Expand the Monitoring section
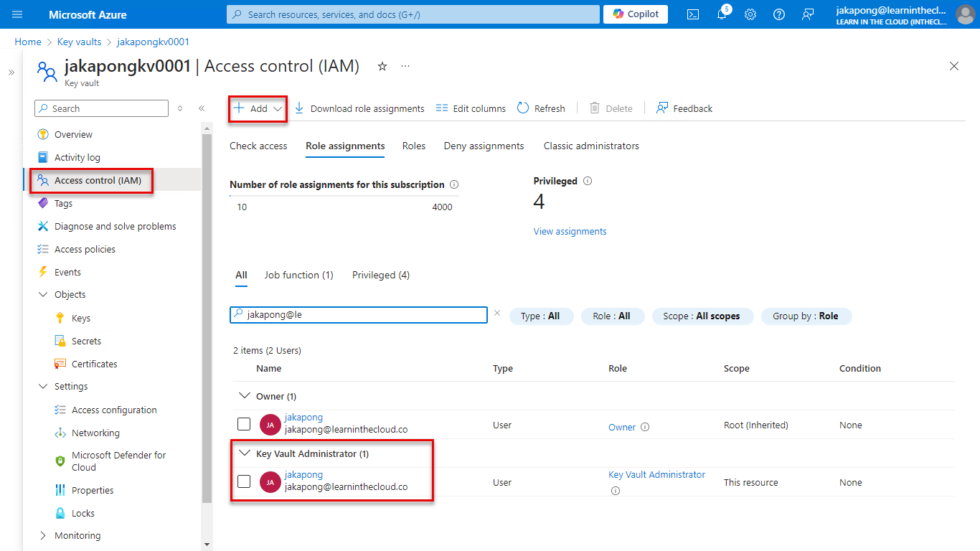Screen dimensions: 980x551 (42, 535)
